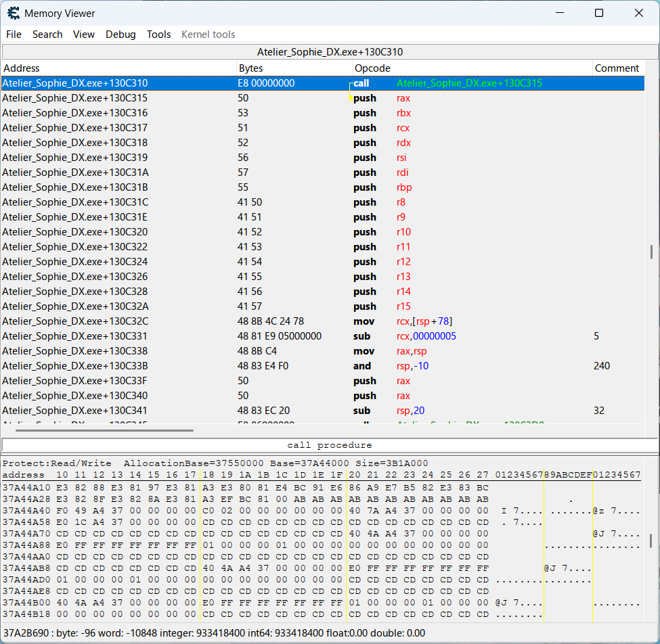The height and width of the screenshot is (644, 660).
Task: Click the disassembler horizontal scrollbar
Action: coord(105,430)
